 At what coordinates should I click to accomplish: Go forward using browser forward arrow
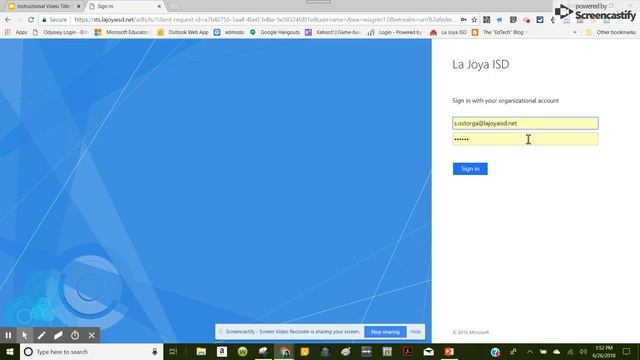coord(19,20)
